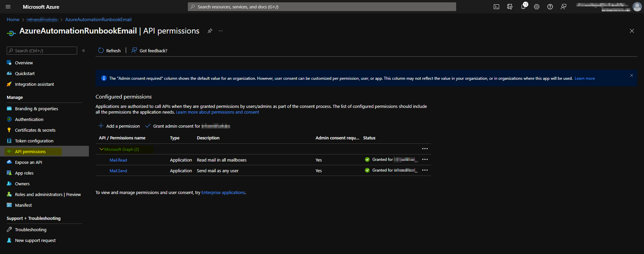Image resolution: width=644 pixels, height=254 pixels.
Task: Click the global search resources field
Action: coord(322,7)
